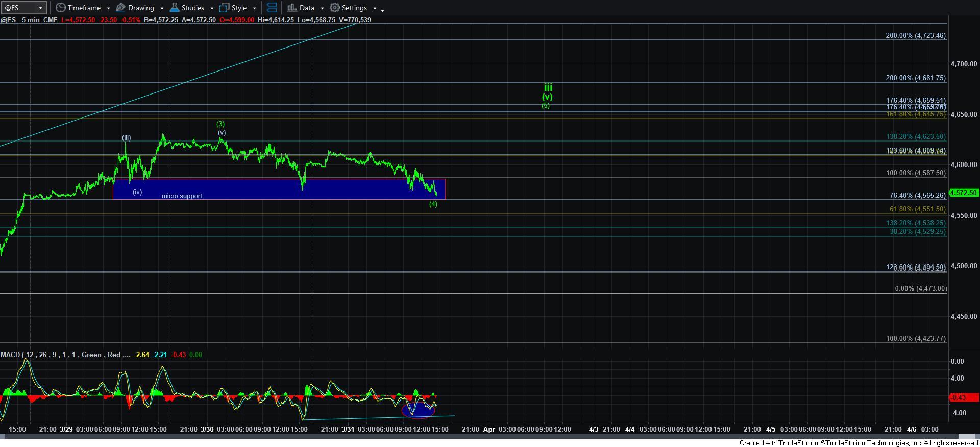This screenshot has height=447, width=980.
Task: Click the Data bar-chart icon
Action: pyautogui.click(x=291, y=8)
